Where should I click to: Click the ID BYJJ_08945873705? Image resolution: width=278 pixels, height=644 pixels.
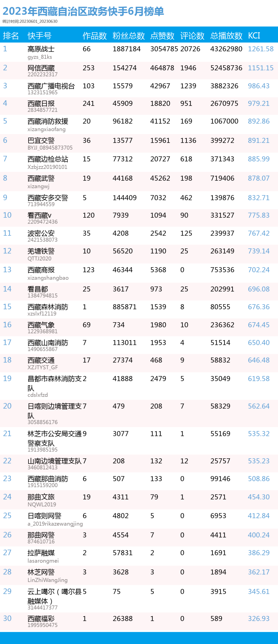[x=50, y=148]
